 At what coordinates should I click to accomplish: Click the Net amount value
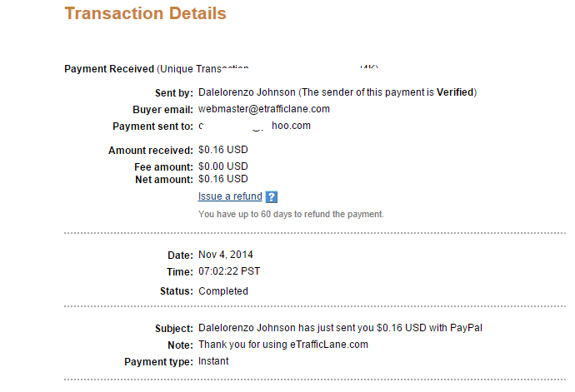pyautogui.click(x=223, y=179)
